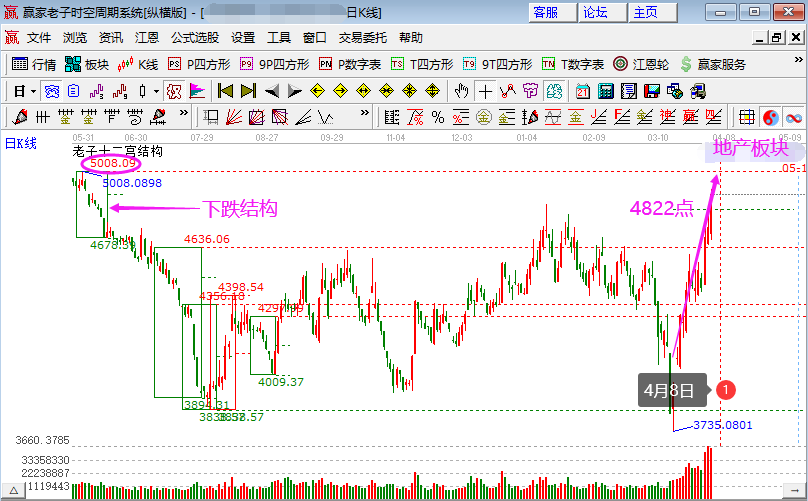Jump to first bar with skip-start icon
The height and width of the screenshot is (501, 808).
225,92
